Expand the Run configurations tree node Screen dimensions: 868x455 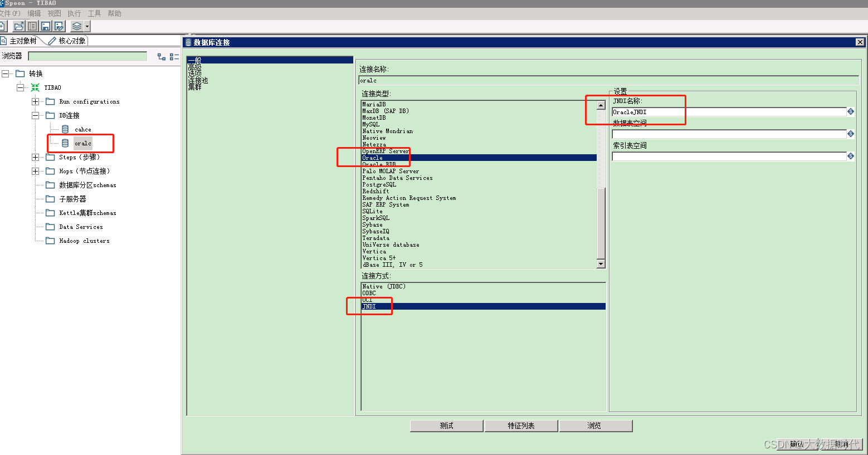tap(35, 101)
